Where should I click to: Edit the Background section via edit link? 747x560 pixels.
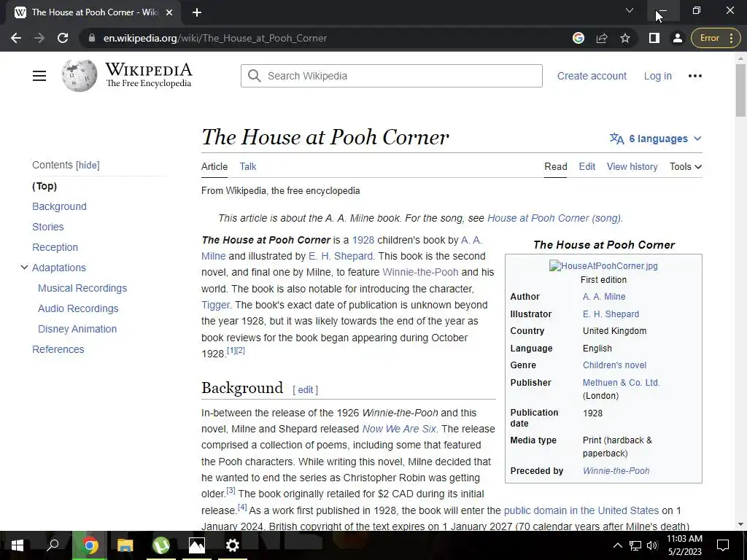306,390
